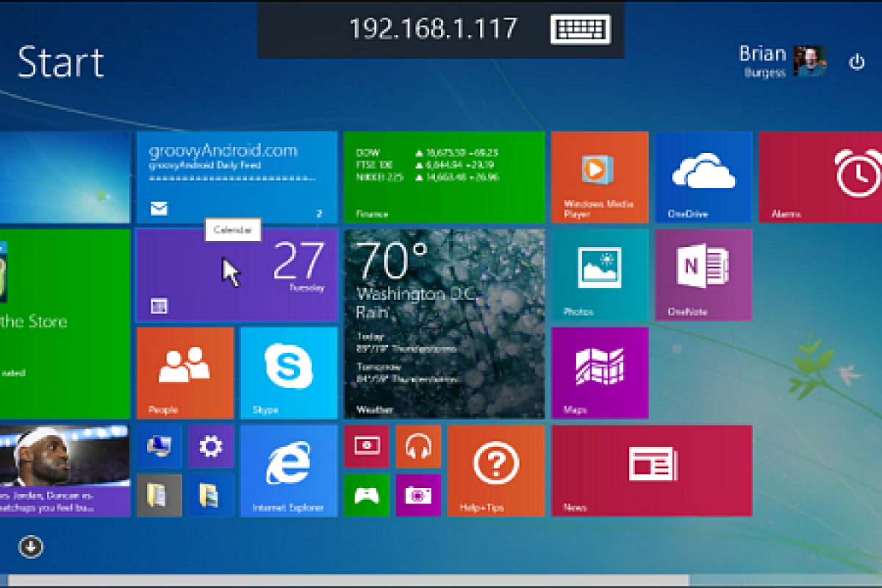
Task: Show all apps with the down arrow
Action: click(x=31, y=547)
